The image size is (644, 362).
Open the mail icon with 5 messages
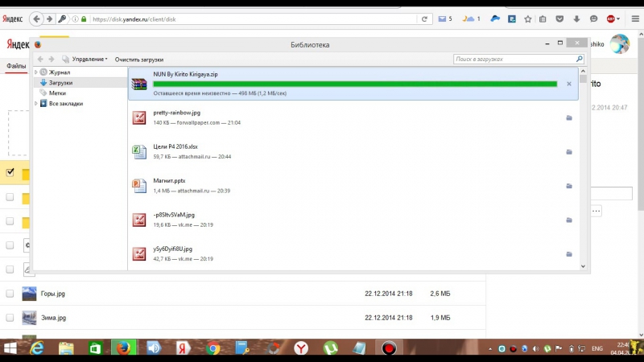coord(442,18)
